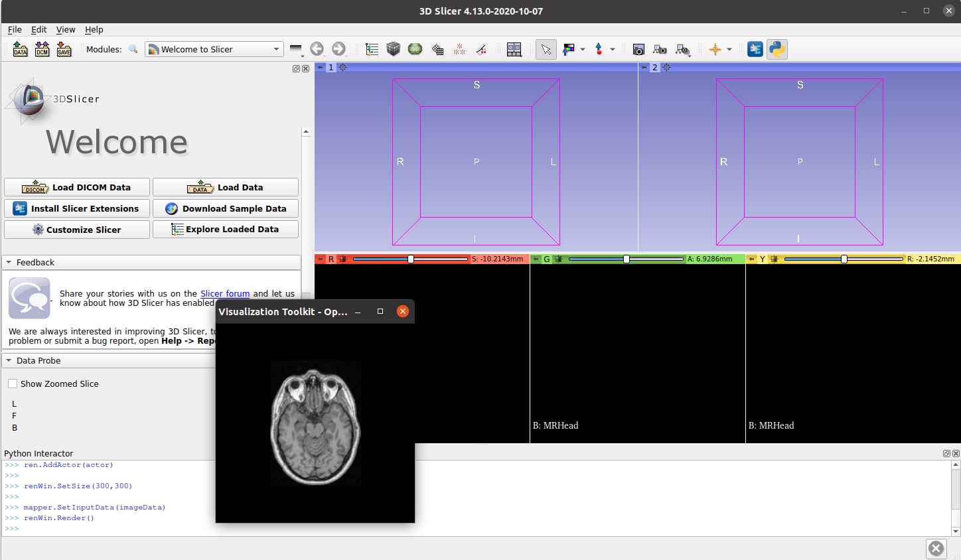Select the mouse interaction mode arrow icon
This screenshot has height=560, width=961.
coord(546,49)
